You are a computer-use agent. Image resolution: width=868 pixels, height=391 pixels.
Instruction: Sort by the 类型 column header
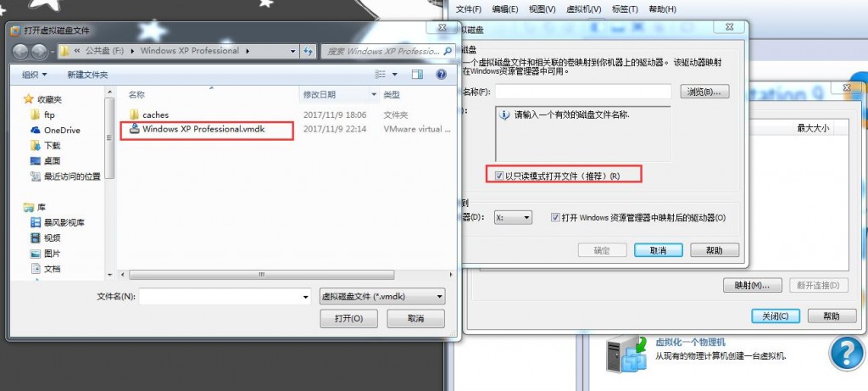point(392,95)
